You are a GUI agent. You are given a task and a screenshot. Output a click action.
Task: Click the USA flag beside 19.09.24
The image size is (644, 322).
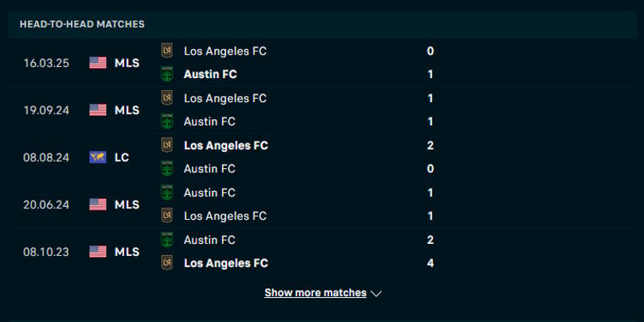point(97,110)
